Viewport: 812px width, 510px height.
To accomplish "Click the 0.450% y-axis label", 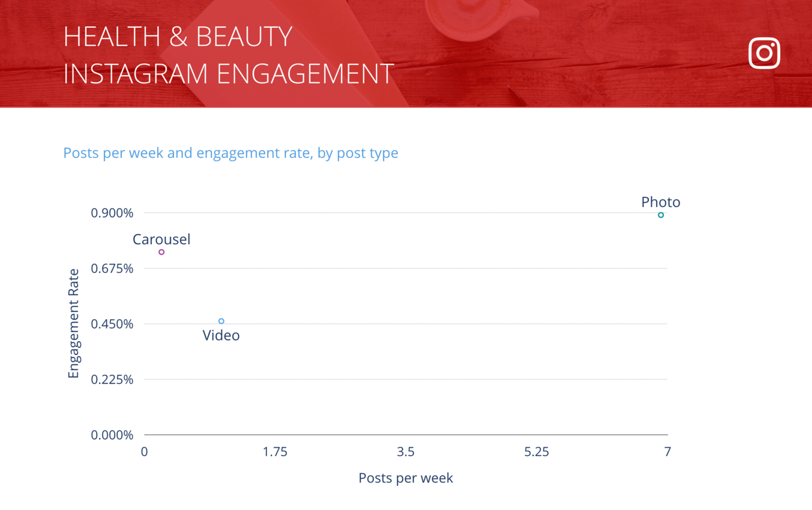I will click(112, 324).
